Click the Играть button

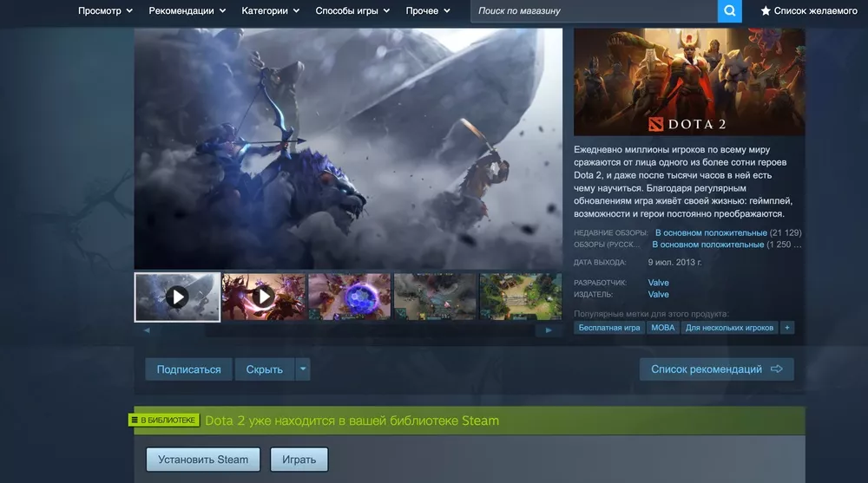(299, 460)
